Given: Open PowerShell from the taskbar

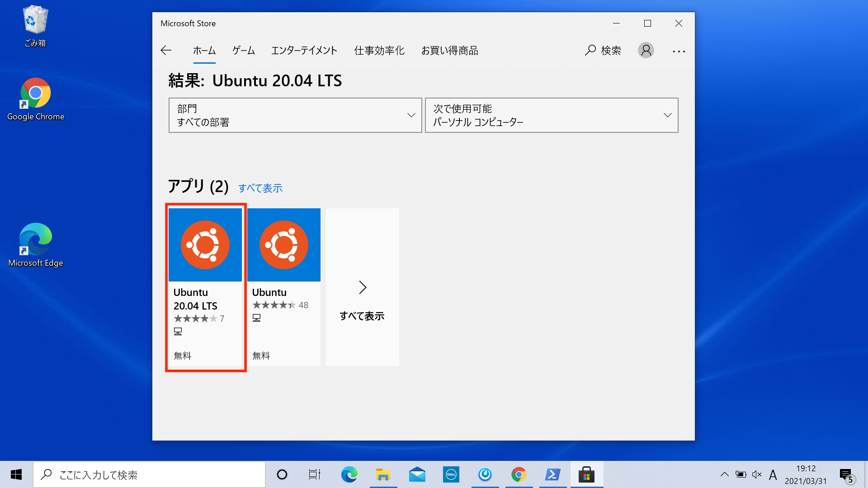Looking at the screenshot, I should click(x=553, y=474).
